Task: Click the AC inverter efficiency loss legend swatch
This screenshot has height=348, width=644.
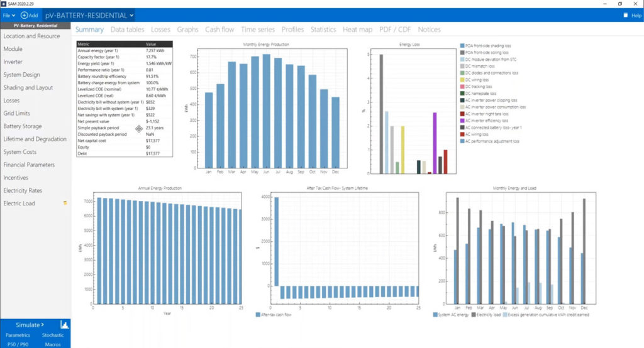Action: pos(462,121)
